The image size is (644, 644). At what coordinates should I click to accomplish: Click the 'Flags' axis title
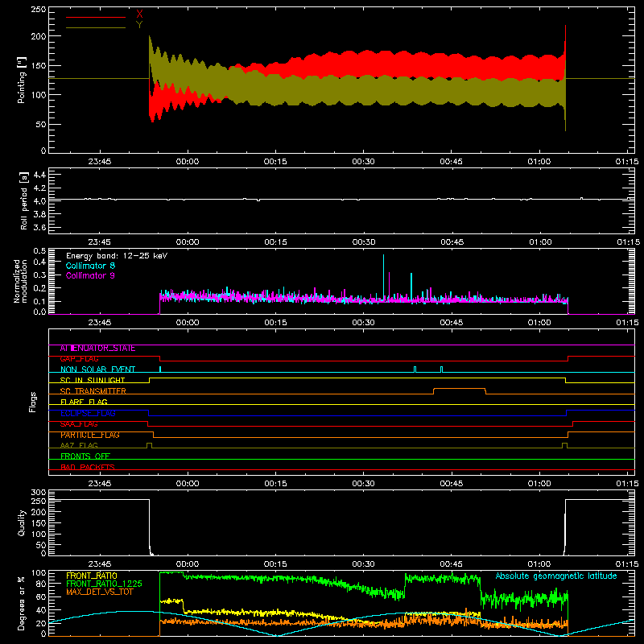click(32, 402)
